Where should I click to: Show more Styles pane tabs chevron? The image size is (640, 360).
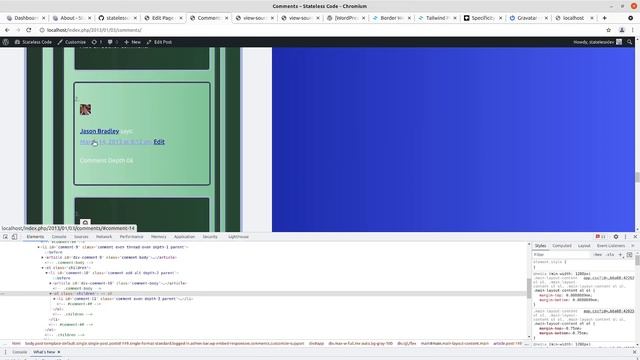coord(633,246)
